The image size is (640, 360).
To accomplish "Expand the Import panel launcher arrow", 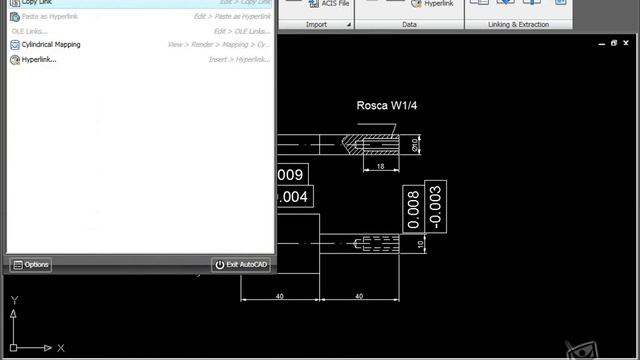I will [x=349, y=25].
